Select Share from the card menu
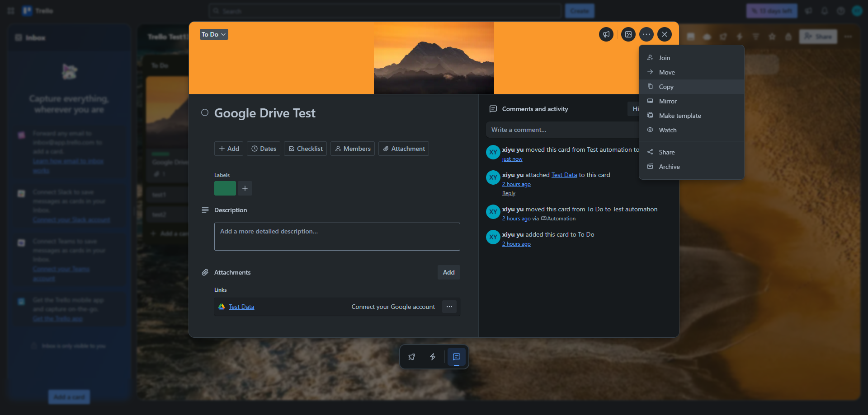868x415 pixels. [692, 152]
